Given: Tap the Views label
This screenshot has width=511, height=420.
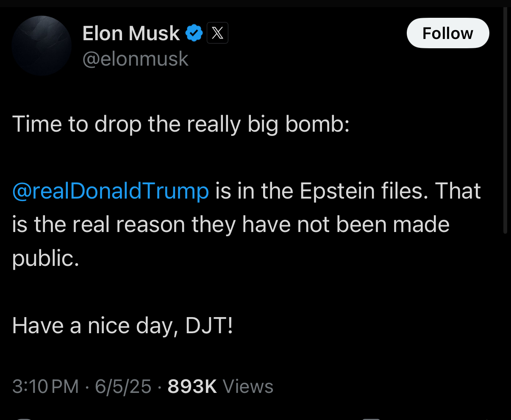Looking at the screenshot, I should point(248,386).
